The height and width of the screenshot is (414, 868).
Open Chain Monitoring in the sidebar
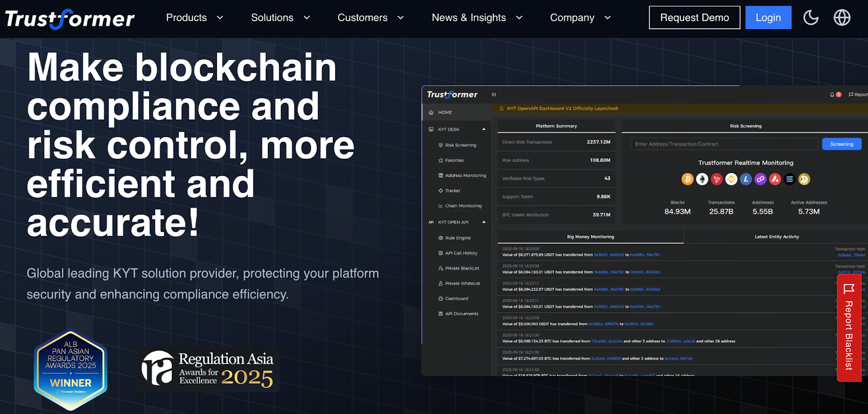pyautogui.click(x=460, y=206)
